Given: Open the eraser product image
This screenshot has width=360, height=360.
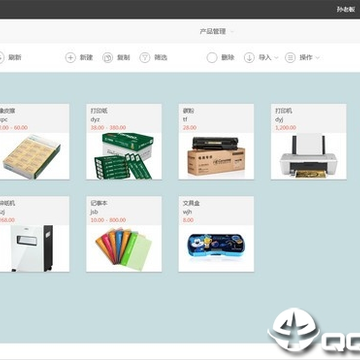Looking at the screenshot, I should (32, 156).
